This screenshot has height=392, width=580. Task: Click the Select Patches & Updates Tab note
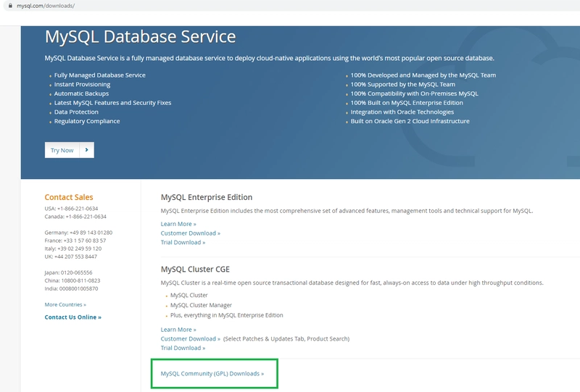pyautogui.click(x=286, y=339)
